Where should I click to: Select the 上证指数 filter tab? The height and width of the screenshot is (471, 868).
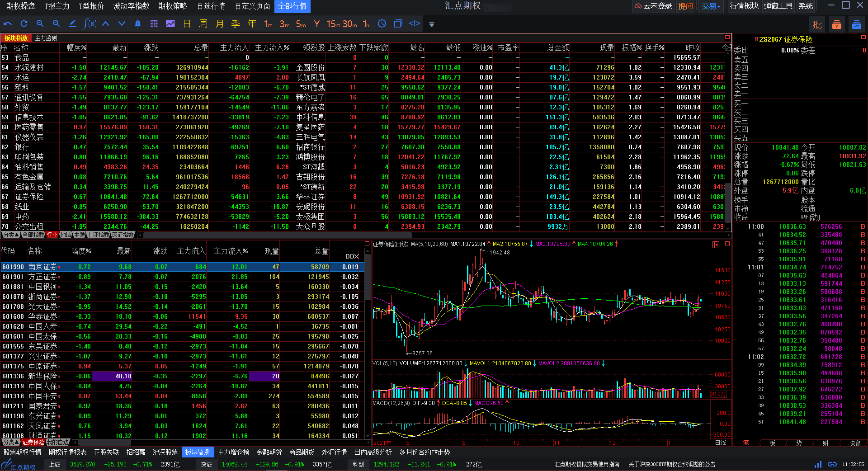point(99,235)
